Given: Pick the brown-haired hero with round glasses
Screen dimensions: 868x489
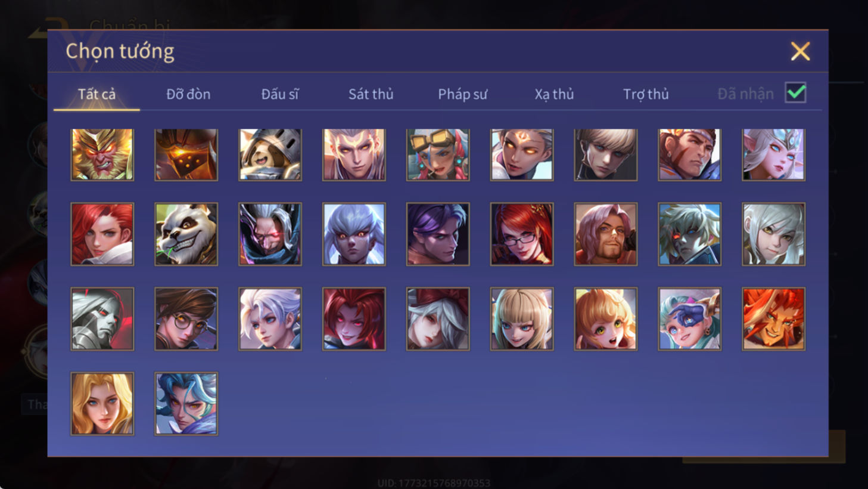Looking at the screenshot, I should point(186,318).
